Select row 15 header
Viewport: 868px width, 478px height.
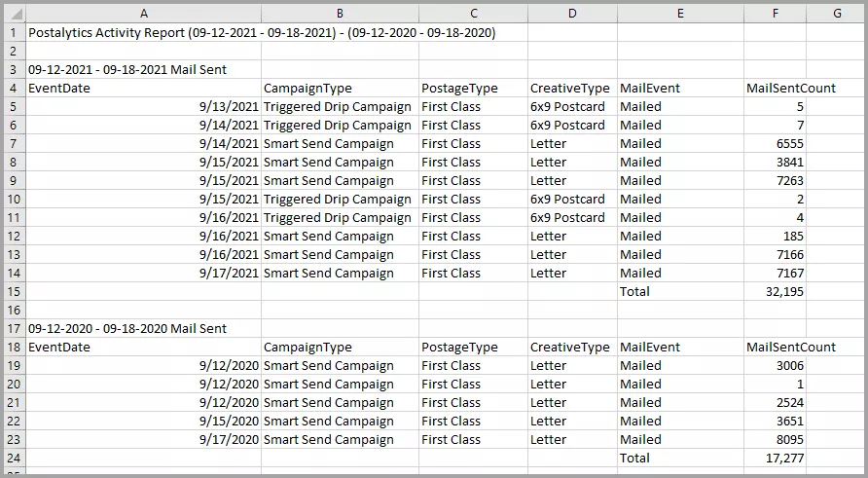click(x=15, y=291)
